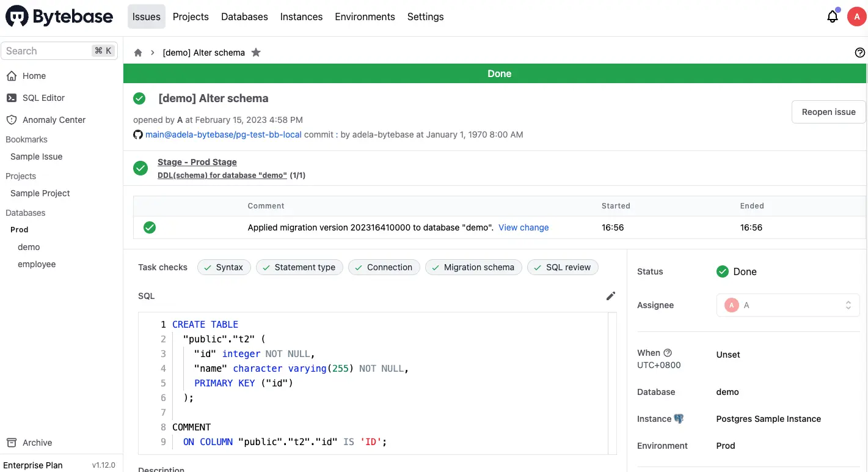Click the home breadcrumb icon
Viewport: 868px width, 472px height.
pyautogui.click(x=138, y=53)
